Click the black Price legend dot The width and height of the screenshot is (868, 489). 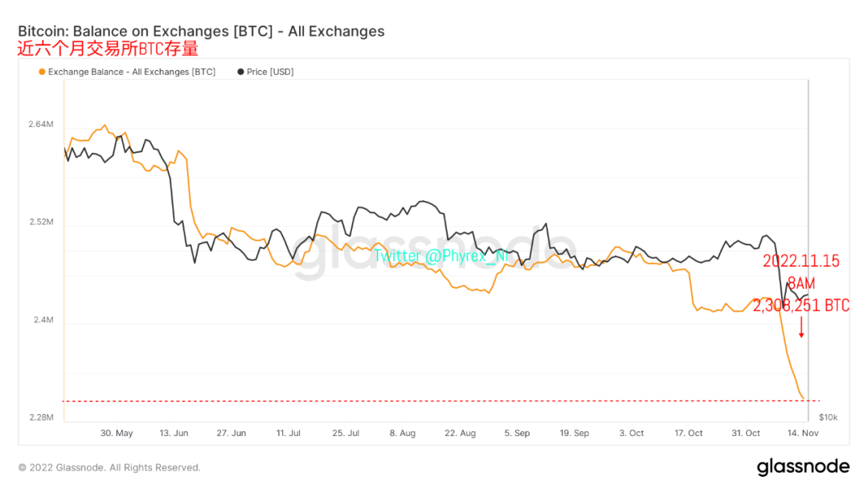click(x=241, y=72)
